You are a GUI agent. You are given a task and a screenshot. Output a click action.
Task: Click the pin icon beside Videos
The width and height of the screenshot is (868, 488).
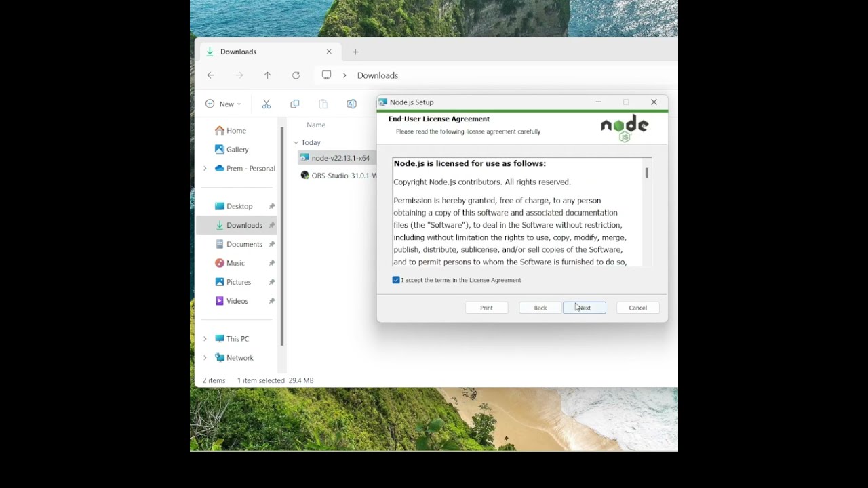[272, 301]
